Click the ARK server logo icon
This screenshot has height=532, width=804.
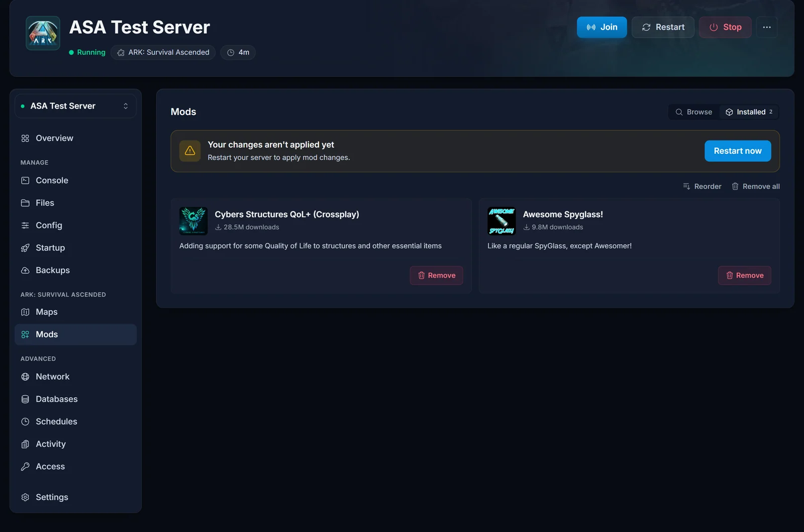(43, 33)
